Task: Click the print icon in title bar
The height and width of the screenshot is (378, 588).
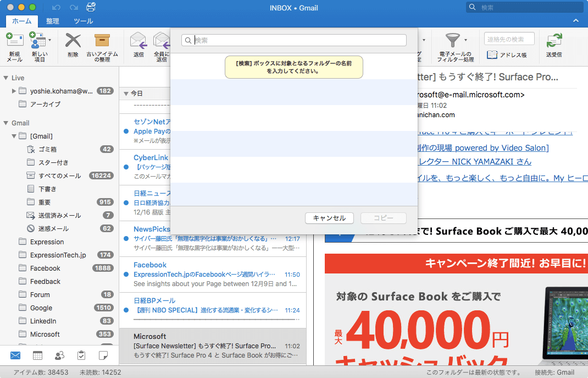Action: pos(91,7)
